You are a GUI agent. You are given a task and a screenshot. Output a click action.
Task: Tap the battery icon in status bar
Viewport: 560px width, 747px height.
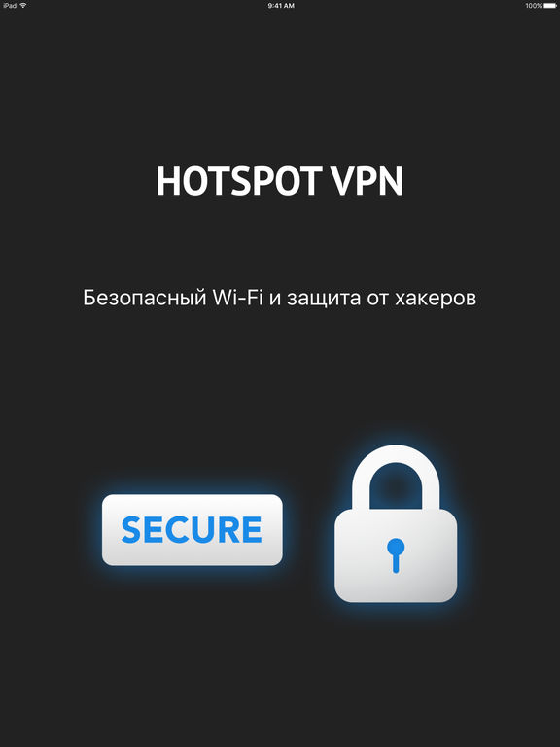click(549, 6)
